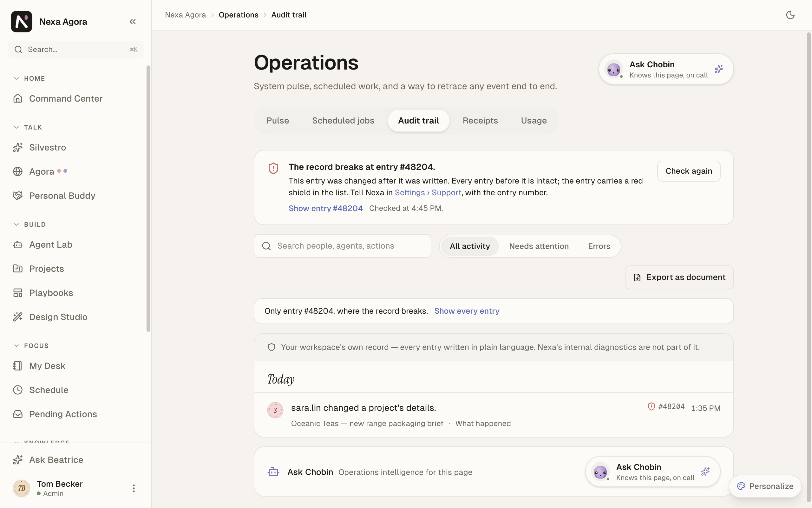Open My Desk
Image resolution: width=812 pixels, height=508 pixels.
[x=75, y=365]
